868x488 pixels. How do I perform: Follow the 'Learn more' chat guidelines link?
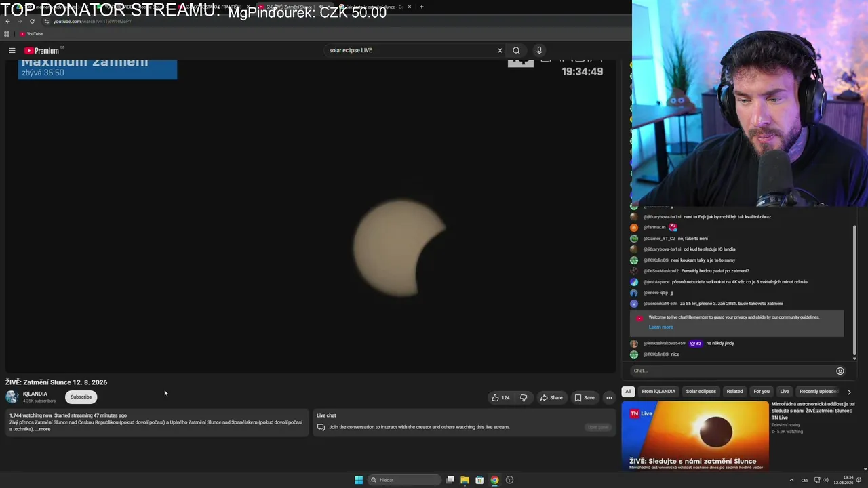660,327
